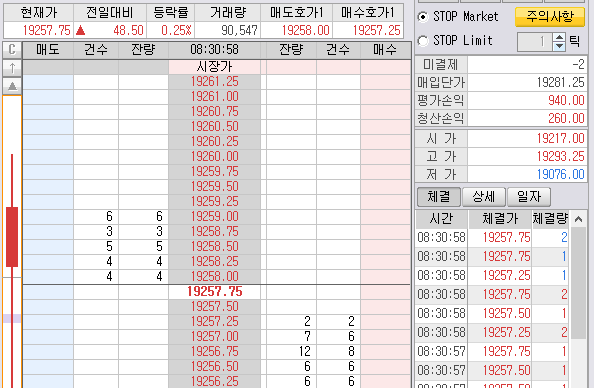The width and height of the screenshot is (594, 388).
Task: Increase tick value with up stepper
Action: (559, 38)
